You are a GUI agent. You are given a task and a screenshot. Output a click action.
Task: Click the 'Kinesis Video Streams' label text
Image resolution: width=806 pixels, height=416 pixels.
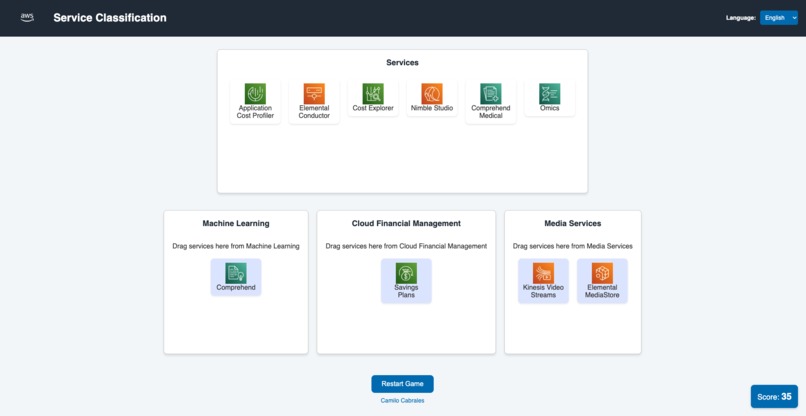(x=543, y=292)
